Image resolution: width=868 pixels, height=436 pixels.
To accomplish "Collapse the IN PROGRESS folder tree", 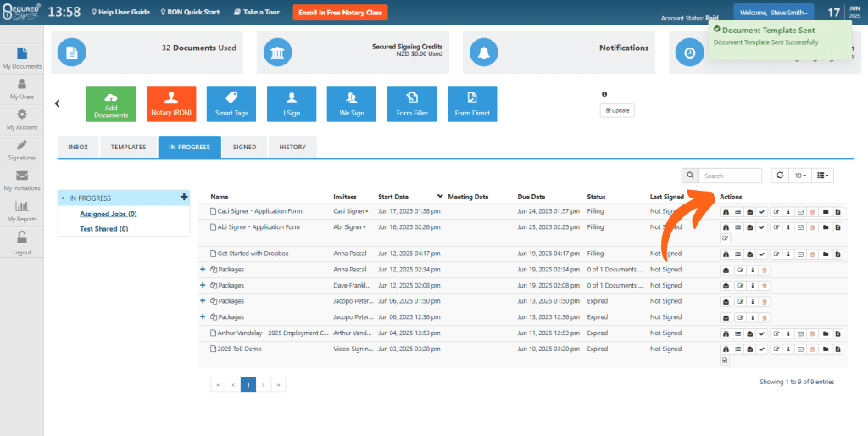I will [x=63, y=198].
